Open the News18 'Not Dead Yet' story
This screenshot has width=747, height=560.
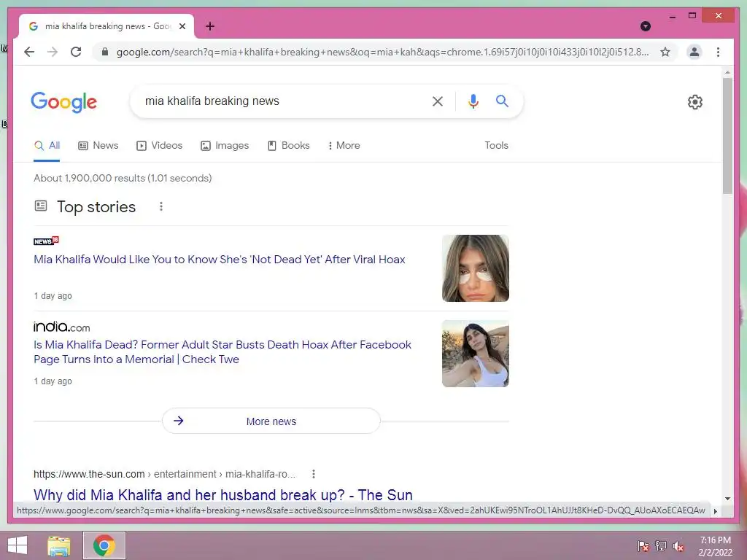click(x=219, y=260)
